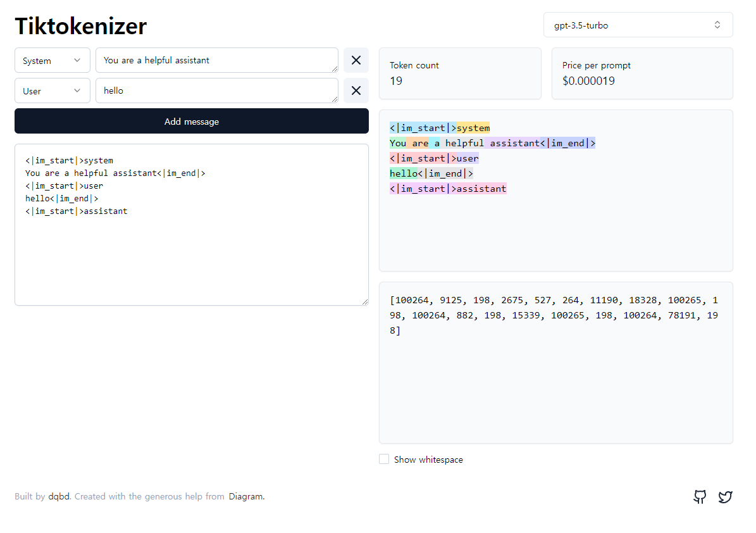The image size is (756, 533).
Task: Remove the System message with X
Action: coord(356,60)
